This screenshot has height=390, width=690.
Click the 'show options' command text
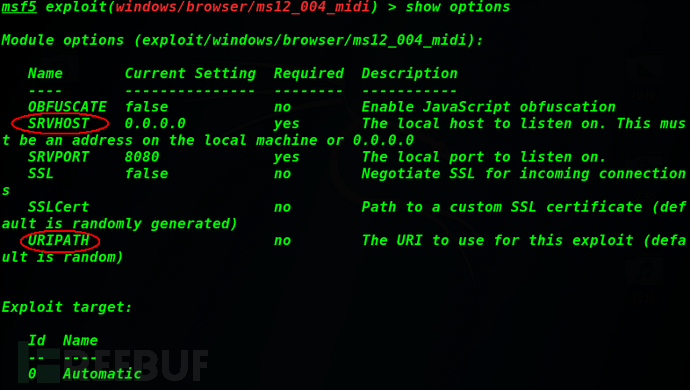[x=458, y=7]
